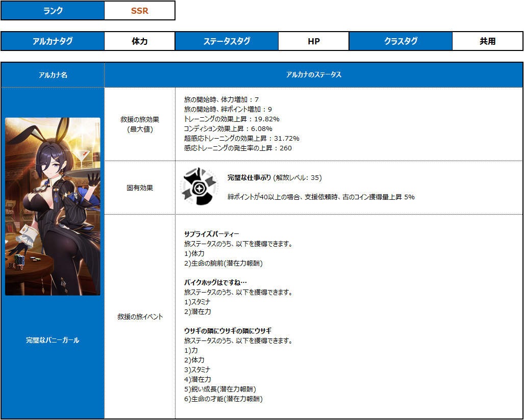
Task: Click line 旅の開始時、絆ポイント増加：9
Action: pyautogui.click(x=228, y=109)
